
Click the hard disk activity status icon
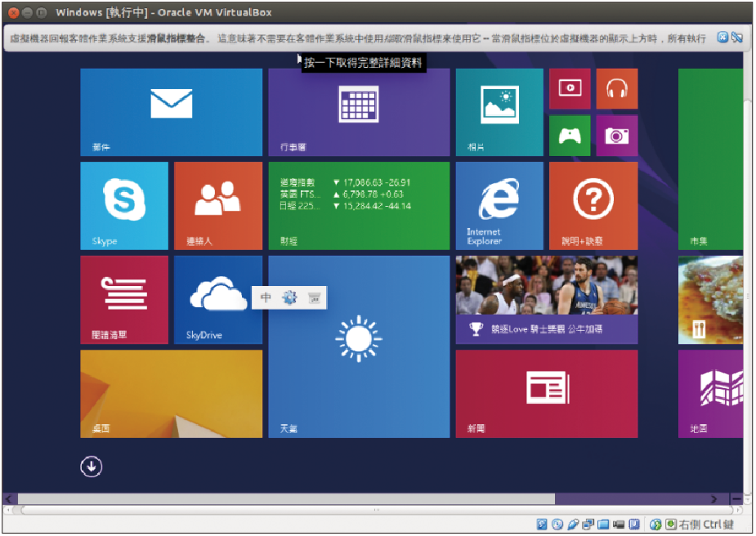point(542,525)
